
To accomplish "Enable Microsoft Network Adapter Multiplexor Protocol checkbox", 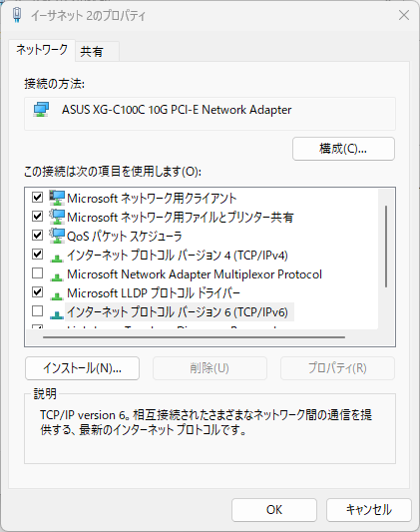I will pos(37,272).
